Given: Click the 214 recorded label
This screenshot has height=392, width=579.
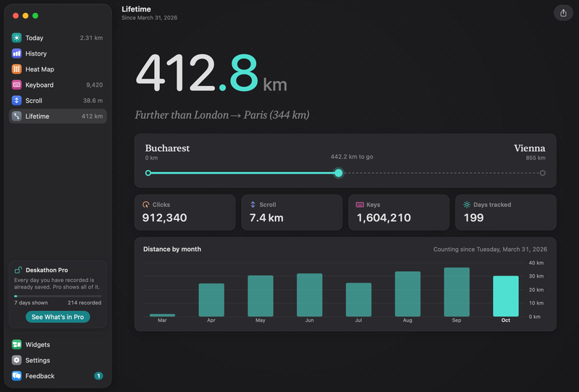Looking at the screenshot, I should pyautogui.click(x=84, y=302).
